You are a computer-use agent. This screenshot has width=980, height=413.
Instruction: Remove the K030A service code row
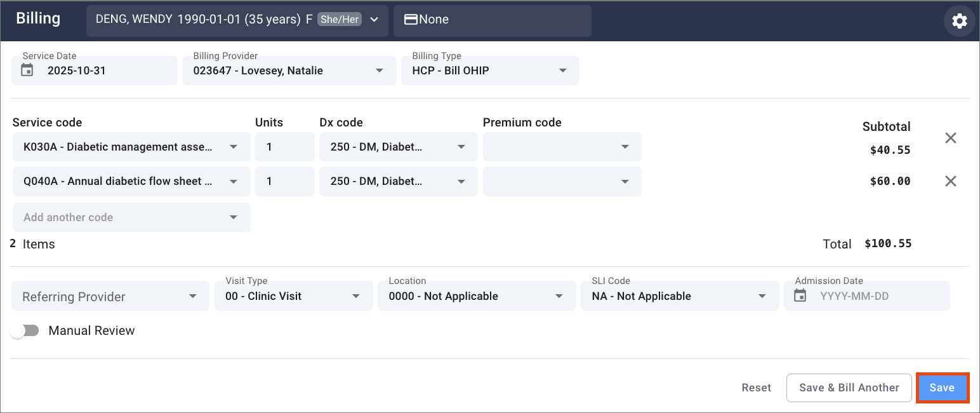pyautogui.click(x=950, y=138)
